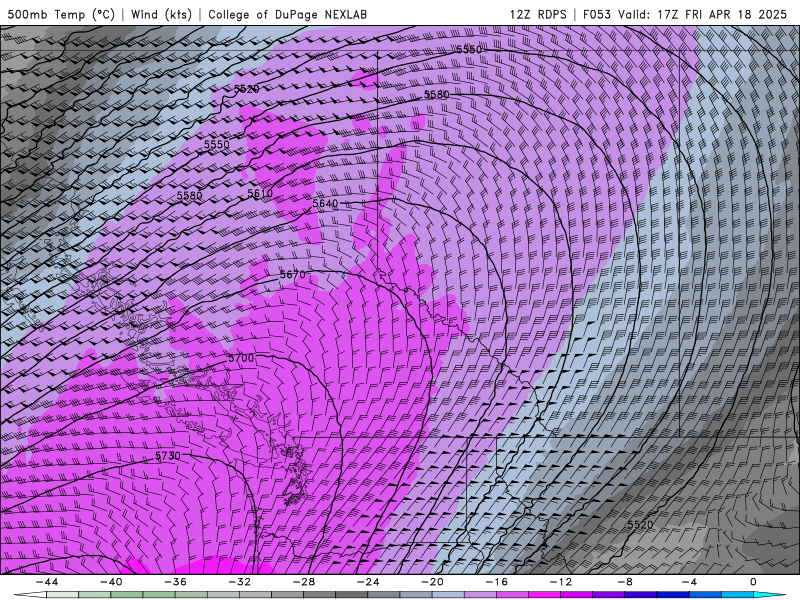Viewport: 800px width, 600px height.
Task: Click the -20 color bar label
Action: [432, 582]
